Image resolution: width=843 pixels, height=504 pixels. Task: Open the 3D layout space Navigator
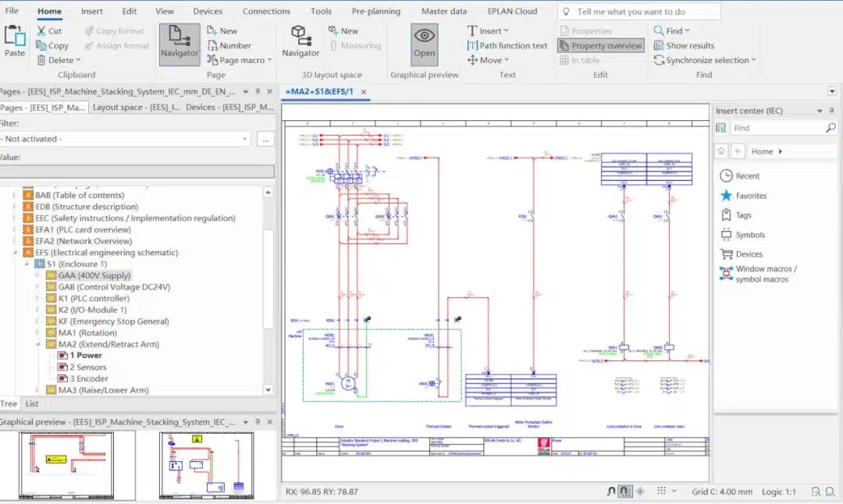(x=300, y=44)
